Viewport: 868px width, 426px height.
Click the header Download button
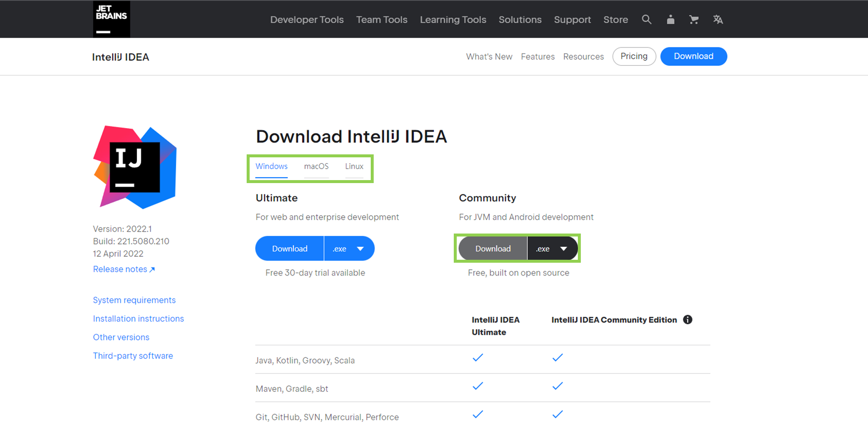tap(694, 56)
